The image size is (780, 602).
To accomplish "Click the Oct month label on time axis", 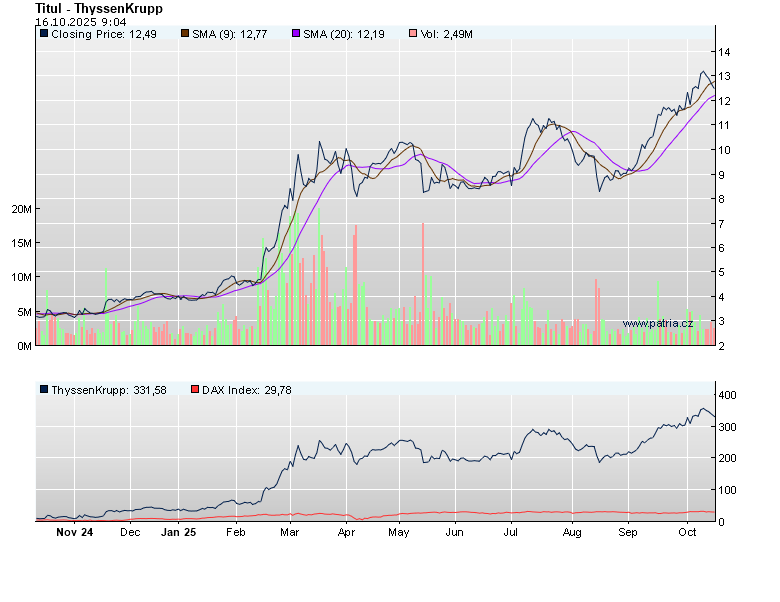I will click(x=687, y=533).
